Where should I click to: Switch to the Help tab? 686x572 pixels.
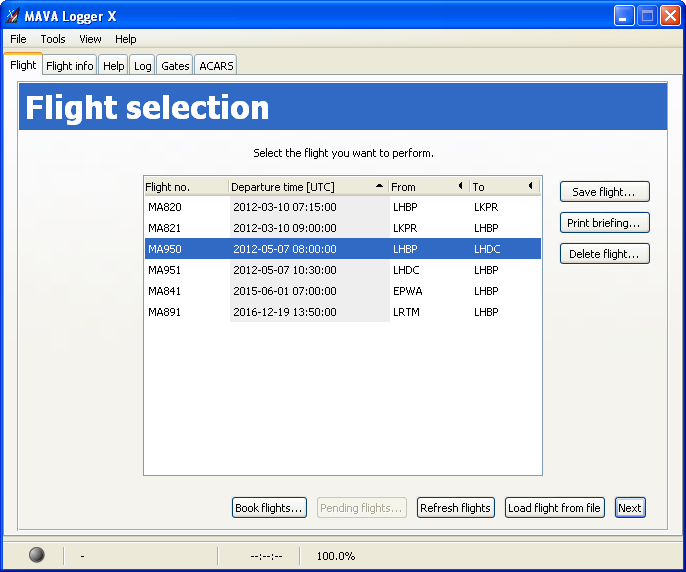click(114, 66)
